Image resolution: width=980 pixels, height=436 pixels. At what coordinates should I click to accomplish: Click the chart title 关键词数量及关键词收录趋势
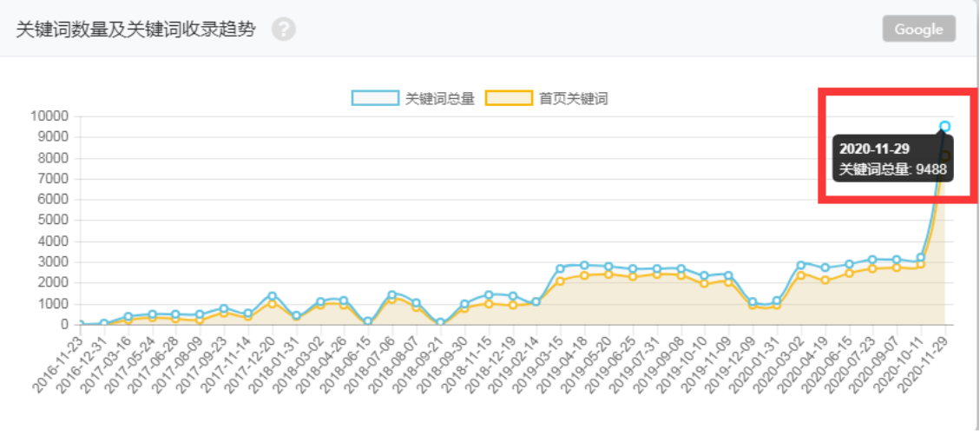[x=136, y=30]
